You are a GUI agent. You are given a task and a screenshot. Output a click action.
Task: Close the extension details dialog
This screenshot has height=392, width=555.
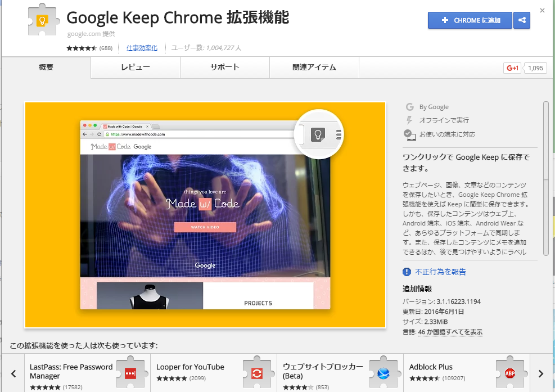pos(542,11)
